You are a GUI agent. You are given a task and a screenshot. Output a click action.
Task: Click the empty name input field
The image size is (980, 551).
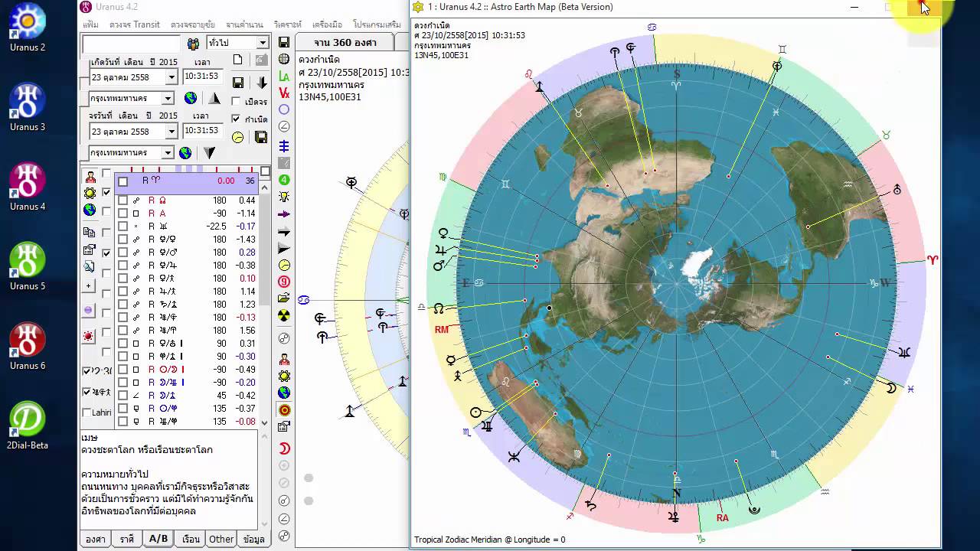pyautogui.click(x=132, y=44)
